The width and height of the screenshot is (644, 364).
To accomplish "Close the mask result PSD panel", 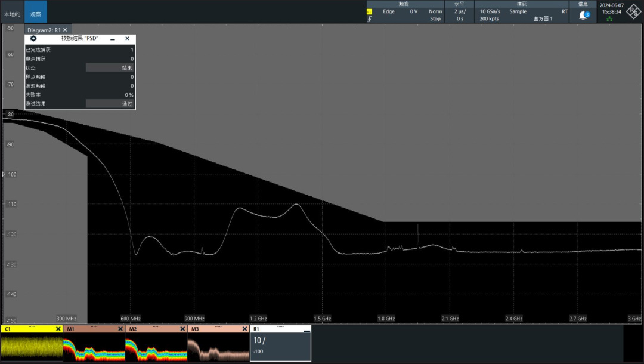I will point(128,38).
